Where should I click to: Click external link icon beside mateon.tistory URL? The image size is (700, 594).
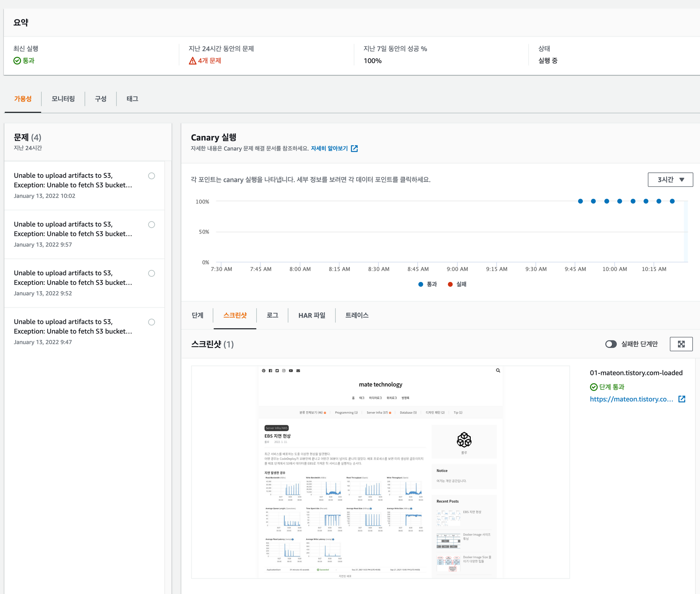[681, 399]
